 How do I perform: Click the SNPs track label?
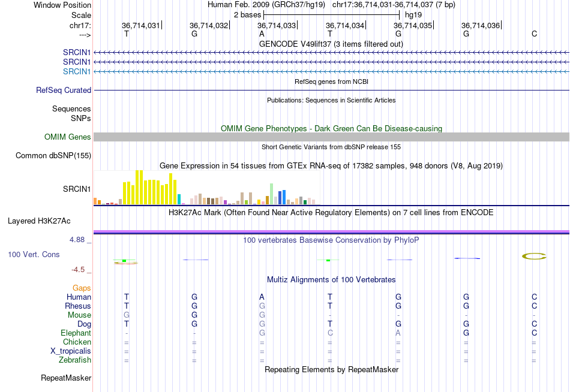81,118
